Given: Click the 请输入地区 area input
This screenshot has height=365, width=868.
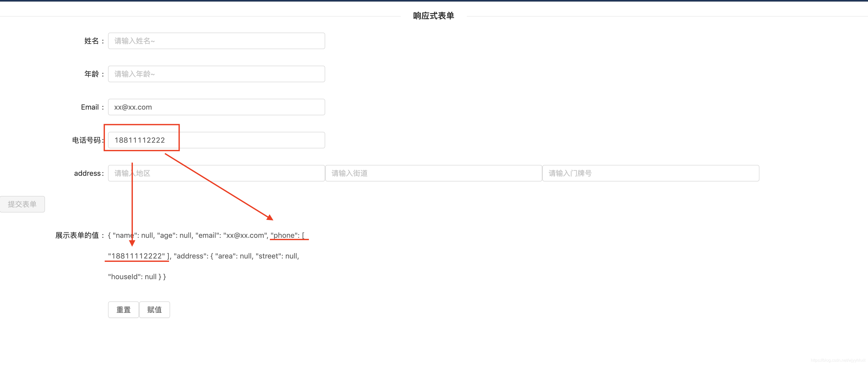Looking at the screenshot, I should [216, 173].
